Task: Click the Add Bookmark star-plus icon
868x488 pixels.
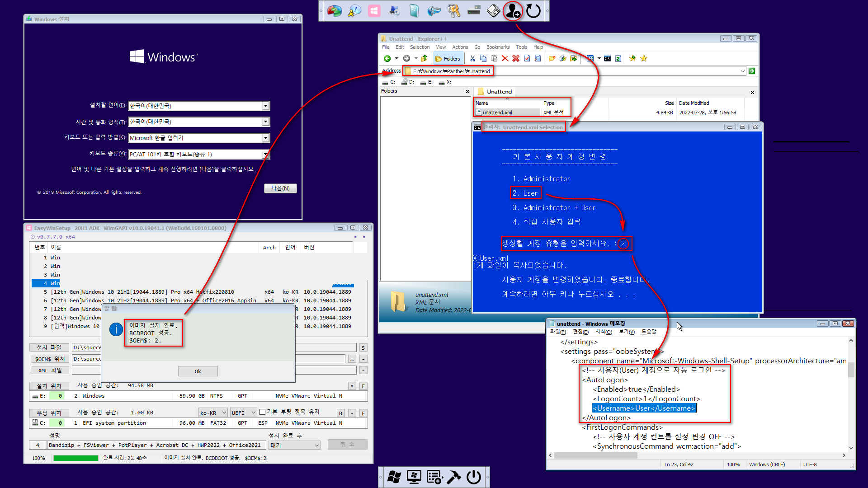Action: coord(633,58)
